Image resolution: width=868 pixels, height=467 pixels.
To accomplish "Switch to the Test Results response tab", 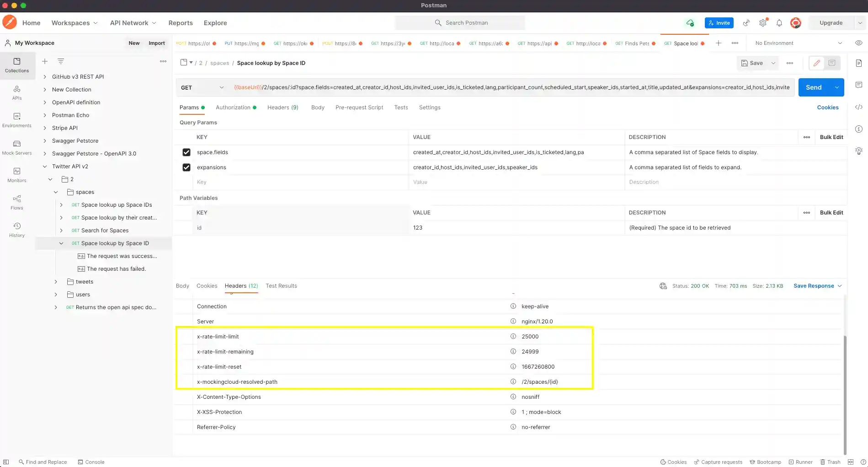I will click(x=281, y=286).
